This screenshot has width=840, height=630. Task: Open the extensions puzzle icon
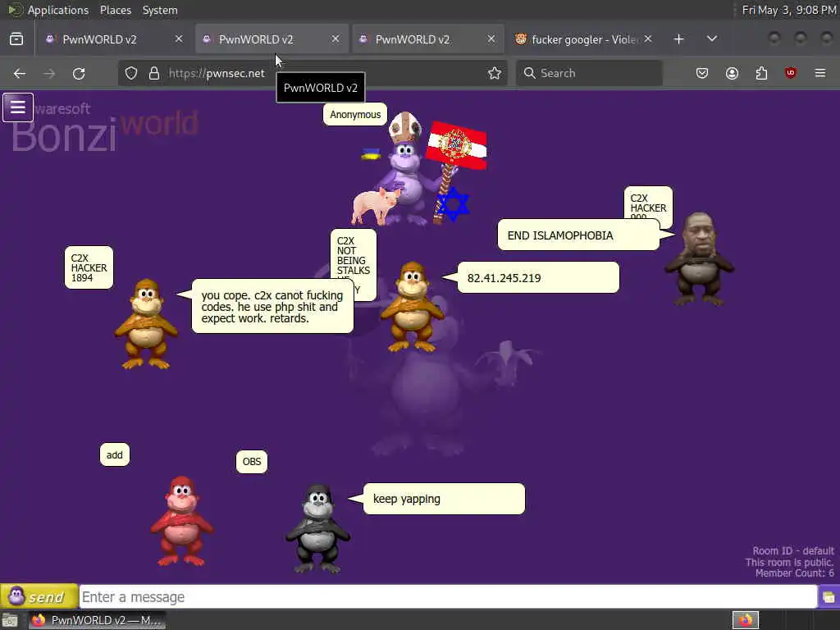tap(761, 73)
